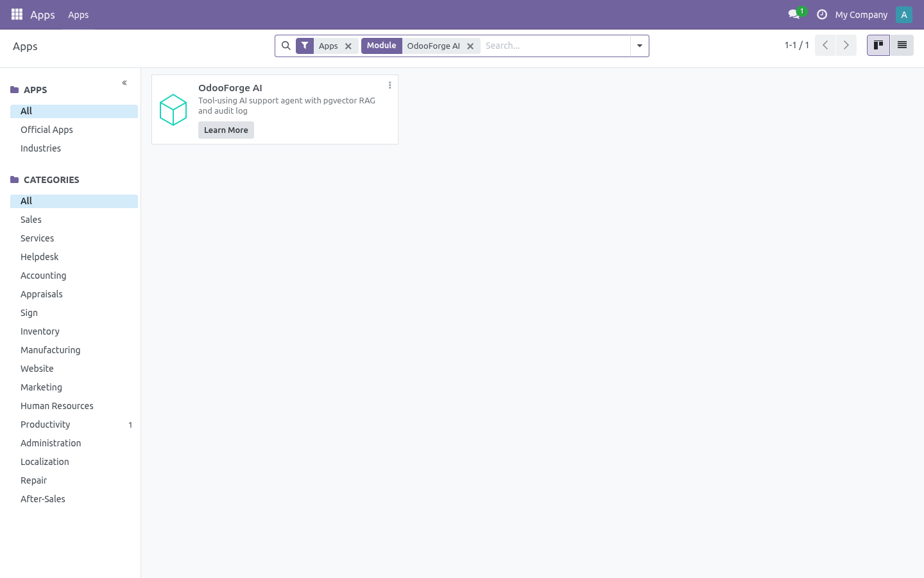
Task: Go to the next page of records
Action: (846, 45)
